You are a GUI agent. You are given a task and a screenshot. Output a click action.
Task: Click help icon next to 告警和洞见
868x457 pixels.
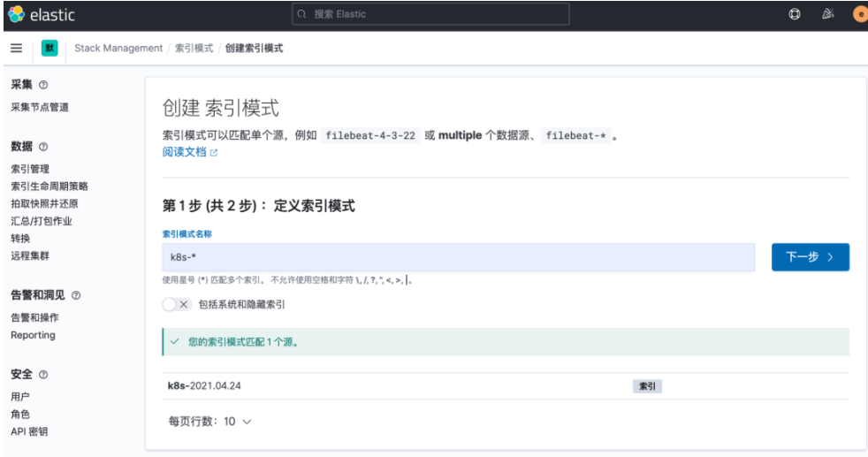coord(76,295)
